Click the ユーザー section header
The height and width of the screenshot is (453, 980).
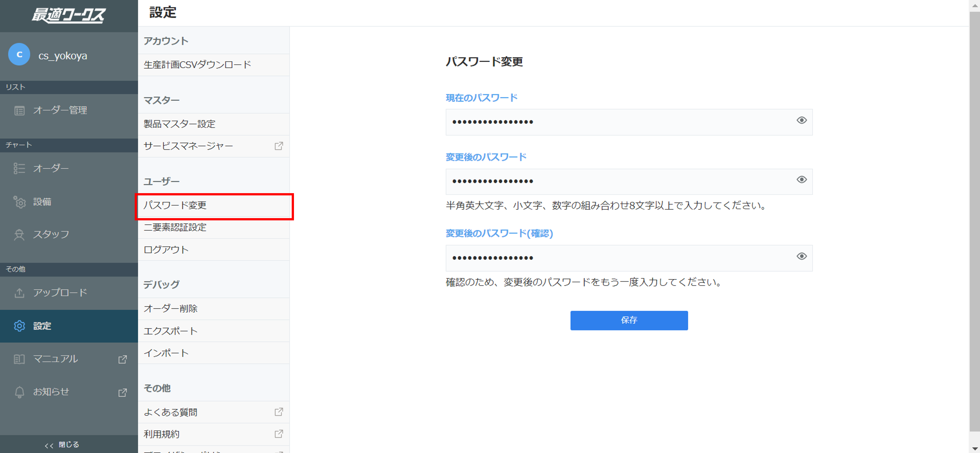click(x=161, y=181)
